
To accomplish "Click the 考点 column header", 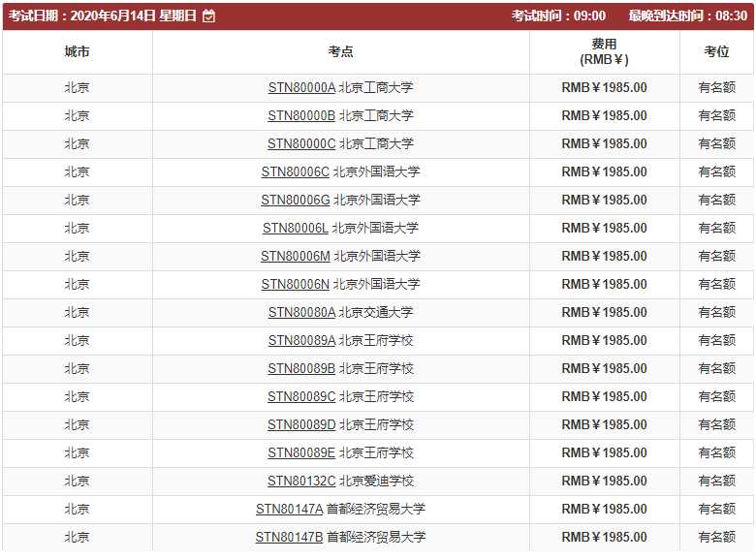I will point(340,52).
